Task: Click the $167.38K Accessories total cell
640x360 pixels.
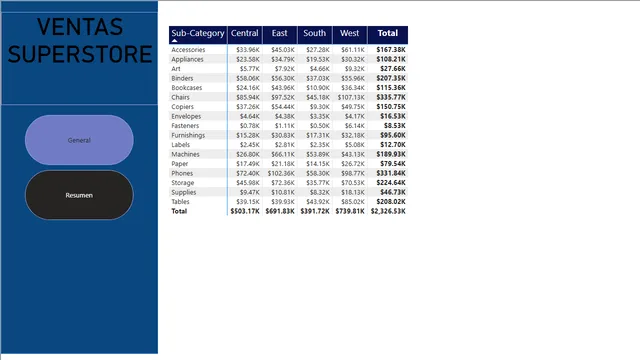Action: [x=391, y=50]
